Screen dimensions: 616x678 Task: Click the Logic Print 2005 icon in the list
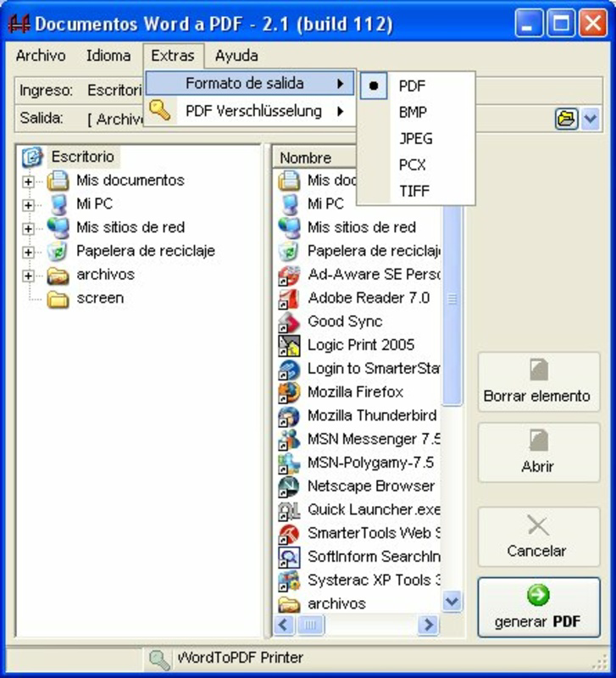click(x=289, y=346)
